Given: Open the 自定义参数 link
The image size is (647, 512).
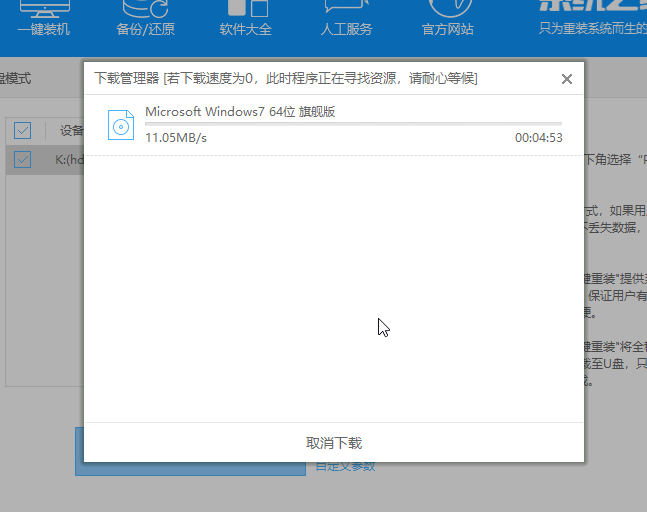Looking at the screenshot, I should (345, 466).
